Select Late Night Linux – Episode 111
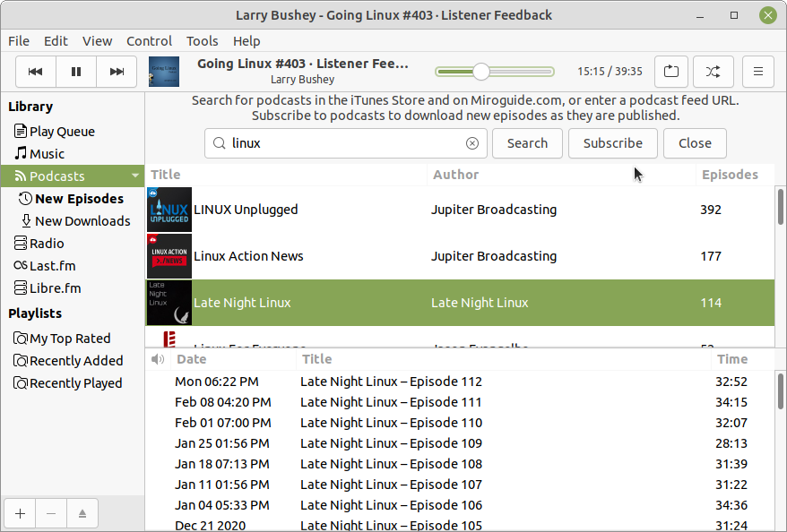 tap(460, 402)
